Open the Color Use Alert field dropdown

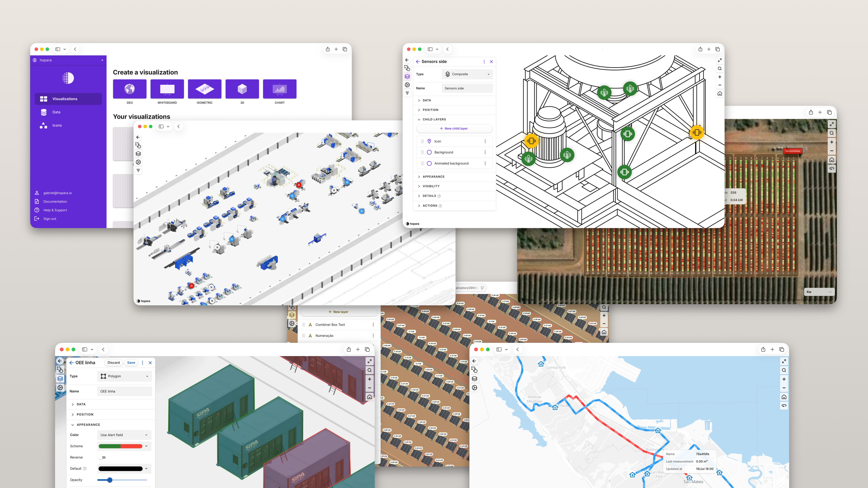click(124, 435)
